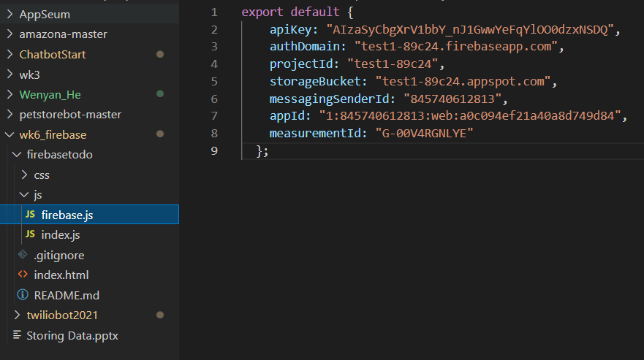This screenshot has height=360, width=644.
Task: Click the green status dot on Wenyan_He
Action: 160,95
